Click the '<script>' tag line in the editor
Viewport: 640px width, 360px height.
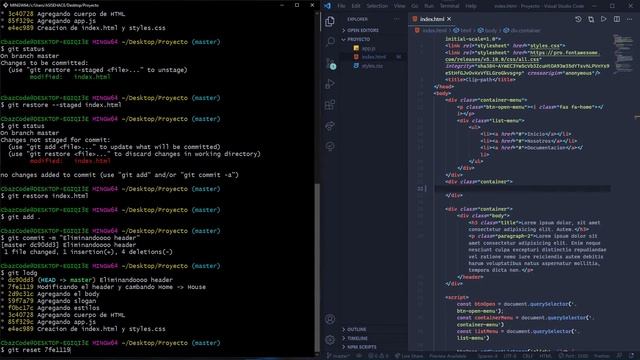[457, 298]
